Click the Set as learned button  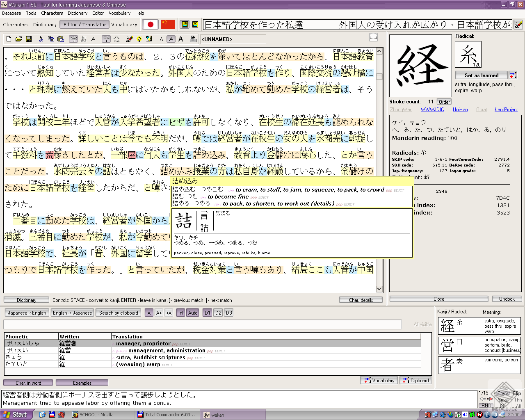(x=482, y=75)
